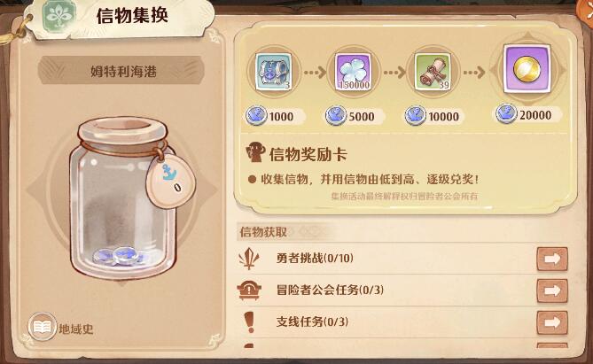The width and height of the screenshot is (593, 364).
Task: Click the scroll reward icon marked 39
Action: [x=433, y=72]
